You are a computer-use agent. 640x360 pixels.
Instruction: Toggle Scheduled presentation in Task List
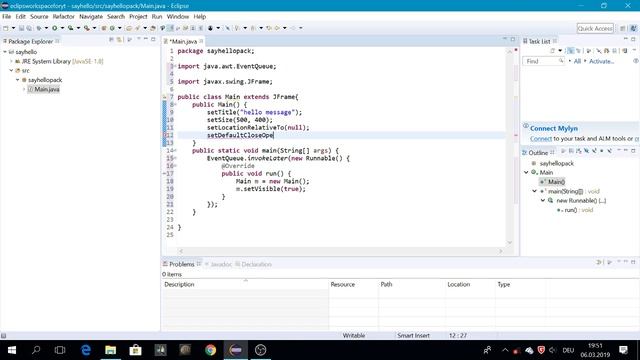pyautogui.click(x=578, y=51)
